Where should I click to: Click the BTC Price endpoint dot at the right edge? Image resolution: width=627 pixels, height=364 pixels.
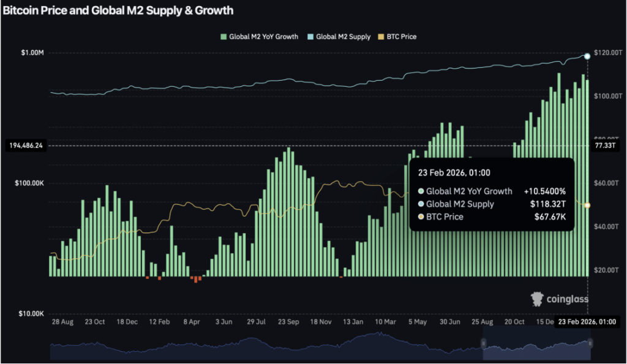coord(587,205)
